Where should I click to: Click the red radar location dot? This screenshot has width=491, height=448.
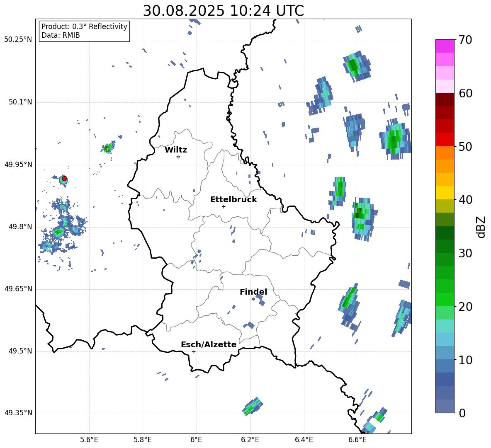point(64,179)
